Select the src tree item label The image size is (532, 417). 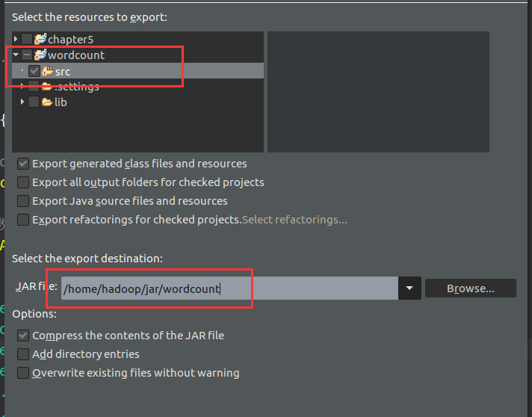(63, 72)
